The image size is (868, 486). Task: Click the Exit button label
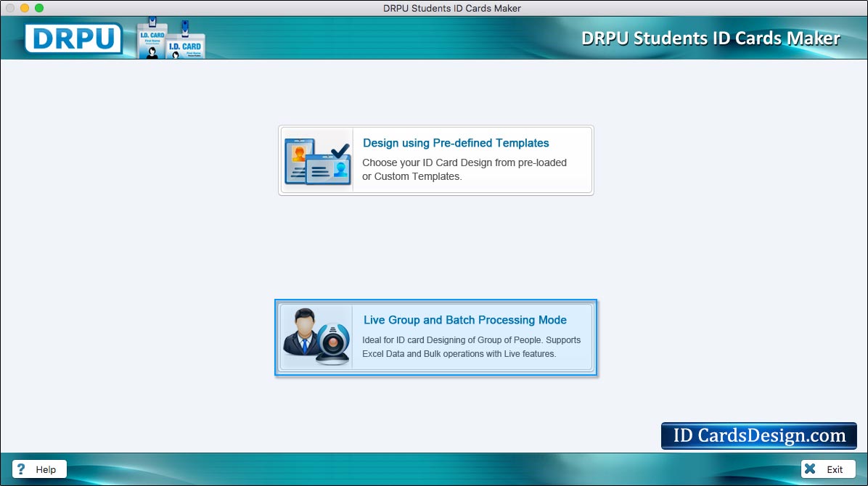point(835,469)
